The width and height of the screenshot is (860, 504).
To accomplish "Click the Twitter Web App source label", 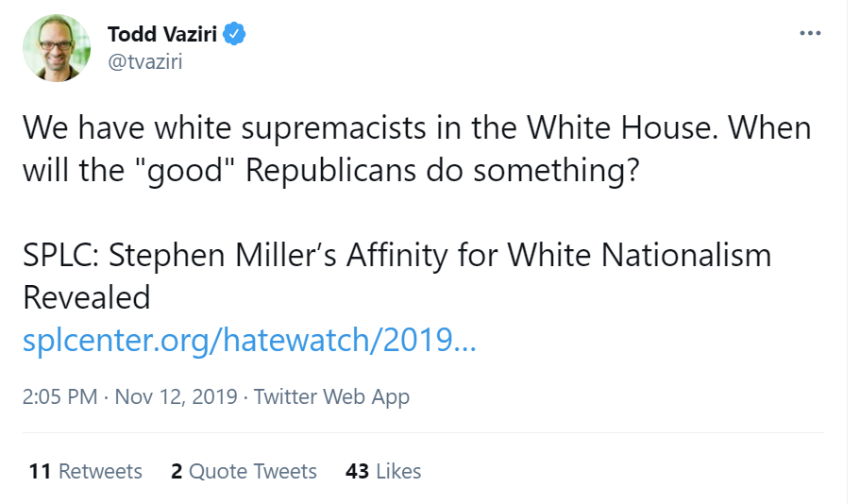I will point(331,396).
